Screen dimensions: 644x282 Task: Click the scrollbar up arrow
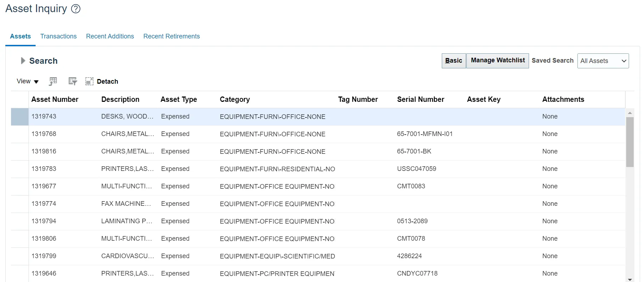coord(630,113)
